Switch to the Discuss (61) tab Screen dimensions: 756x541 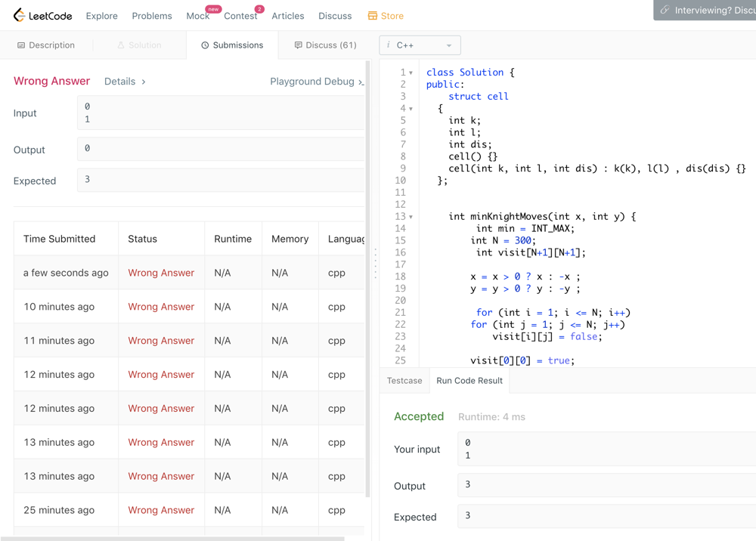point(325,45)
